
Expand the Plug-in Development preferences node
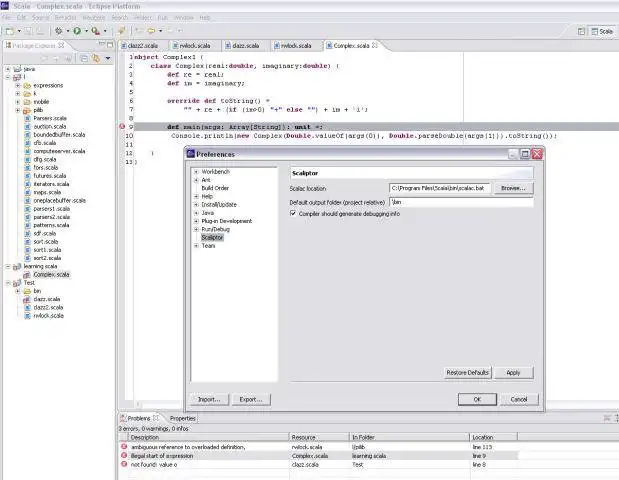coord(196,221)
